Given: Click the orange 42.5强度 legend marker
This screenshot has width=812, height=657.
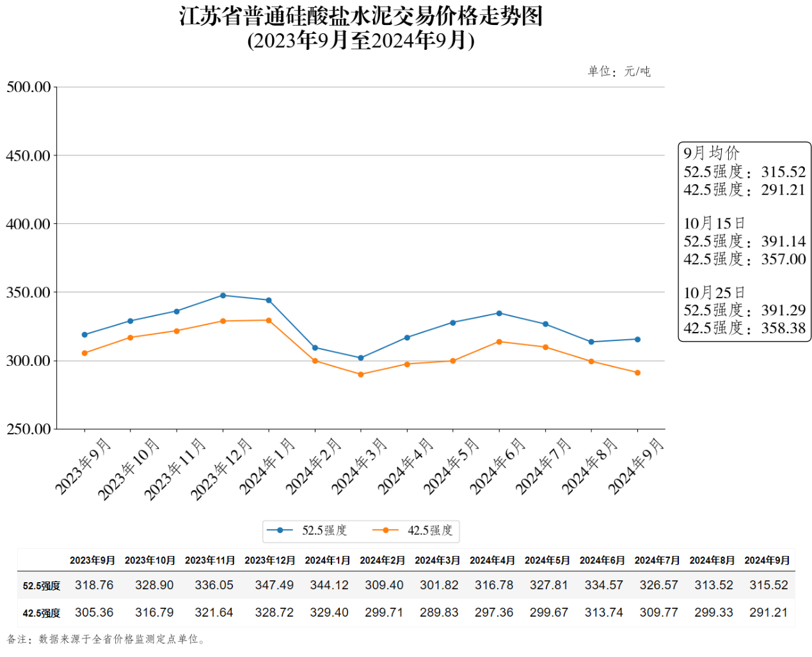Looking at the screenshot, I should pyautogui.click(x=385, y=530).
